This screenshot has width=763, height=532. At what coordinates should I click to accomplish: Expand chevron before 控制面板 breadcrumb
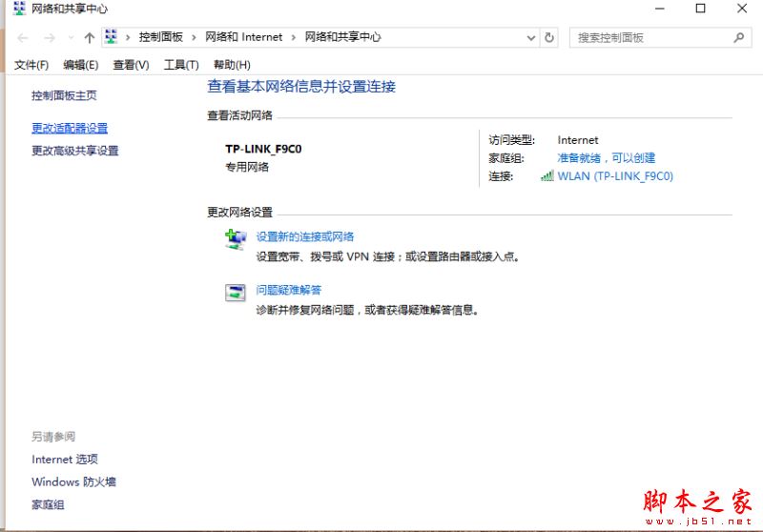(x=128, y=37)
